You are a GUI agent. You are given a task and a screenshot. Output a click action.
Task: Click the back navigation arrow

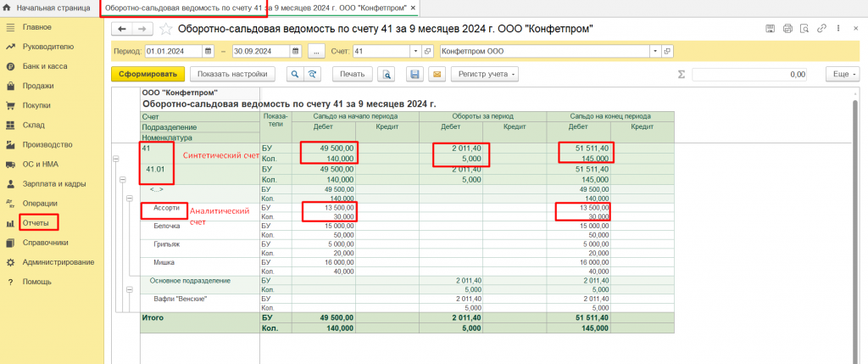(x=122, y=29)
